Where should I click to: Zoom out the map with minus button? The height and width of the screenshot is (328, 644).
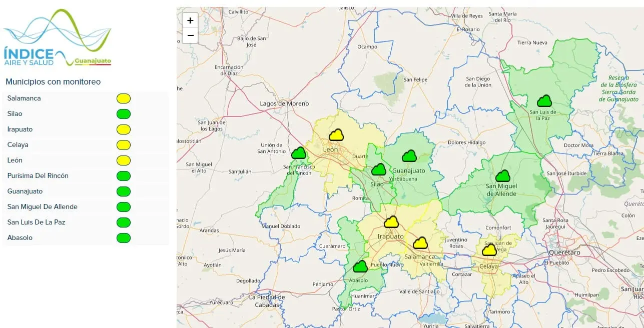pos(190,35)
